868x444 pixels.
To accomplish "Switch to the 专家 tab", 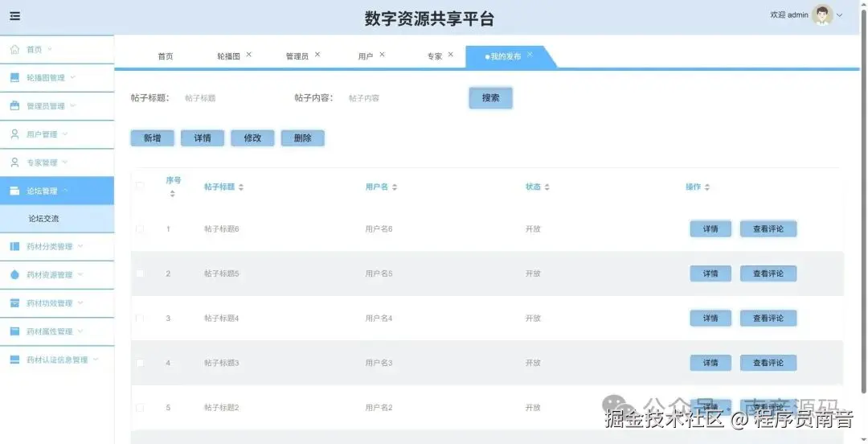I will pyautogui.click(x=435, y=56).
